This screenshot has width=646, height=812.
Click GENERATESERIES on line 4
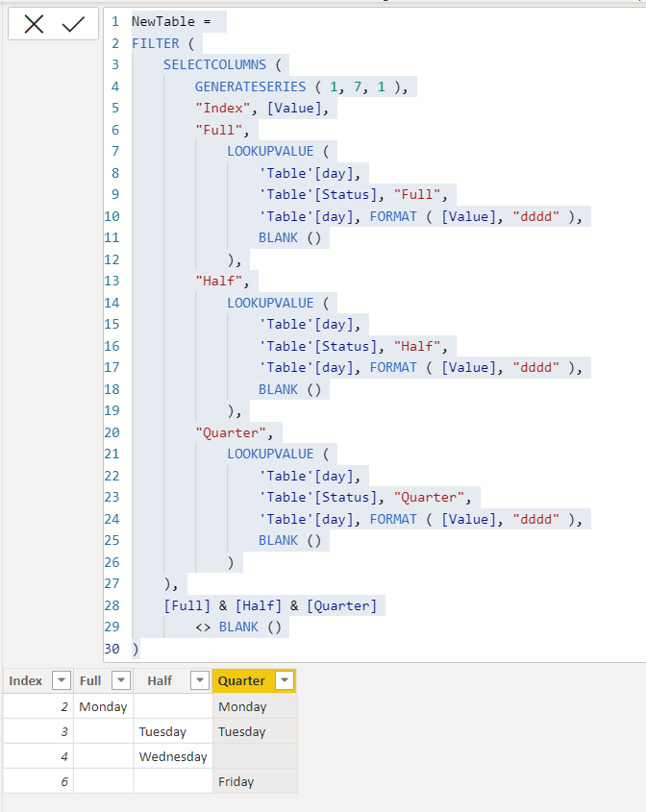click(x=250, y=86)
